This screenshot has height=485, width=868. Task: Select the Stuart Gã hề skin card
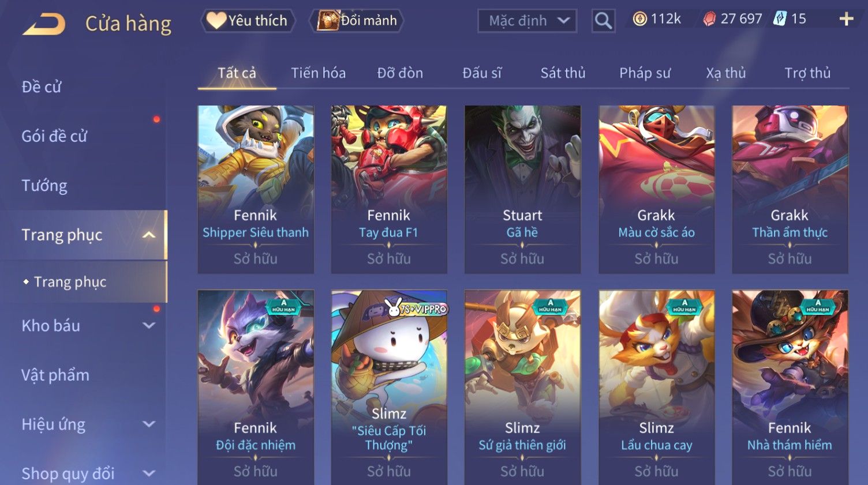[522, 189]
